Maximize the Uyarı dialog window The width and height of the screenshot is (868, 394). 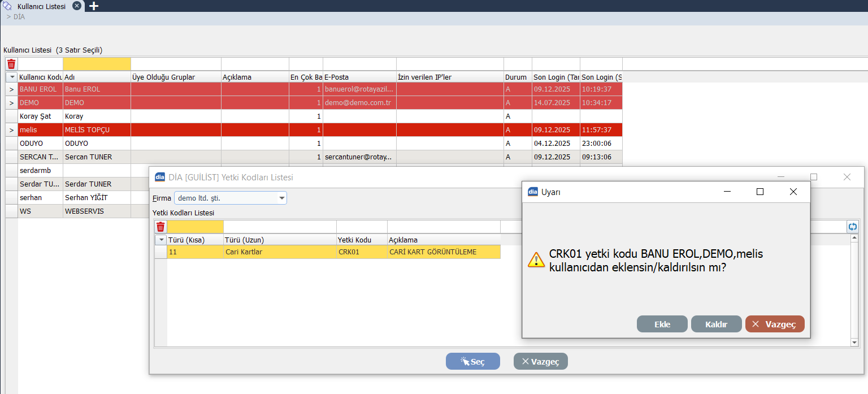click(x=760, y=192)
